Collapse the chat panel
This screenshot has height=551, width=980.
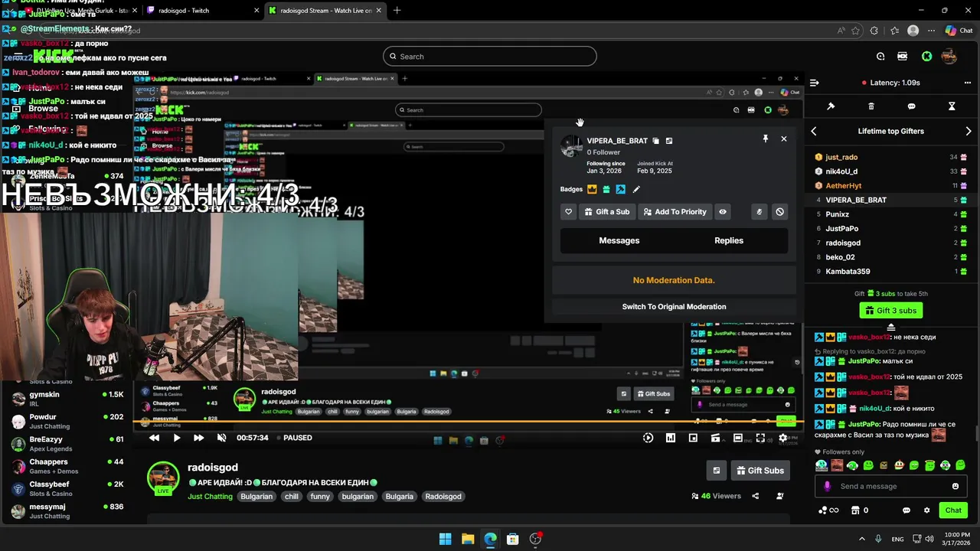tap(815, 83)
